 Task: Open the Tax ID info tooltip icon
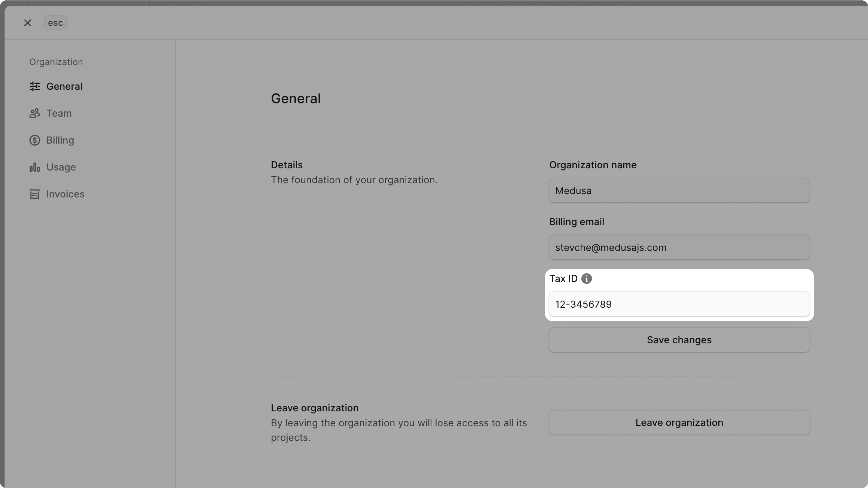(586, 279)
